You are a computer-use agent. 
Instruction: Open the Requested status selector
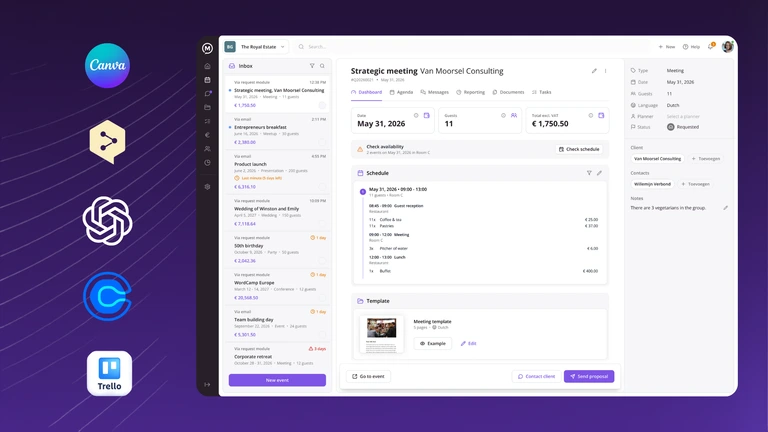[x=683, y=127]
